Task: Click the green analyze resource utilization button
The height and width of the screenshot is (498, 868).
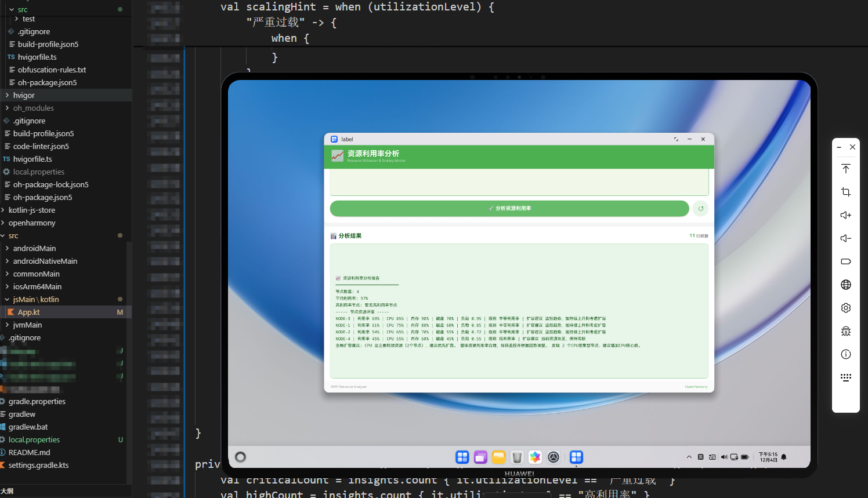Action: coord(509,208)
